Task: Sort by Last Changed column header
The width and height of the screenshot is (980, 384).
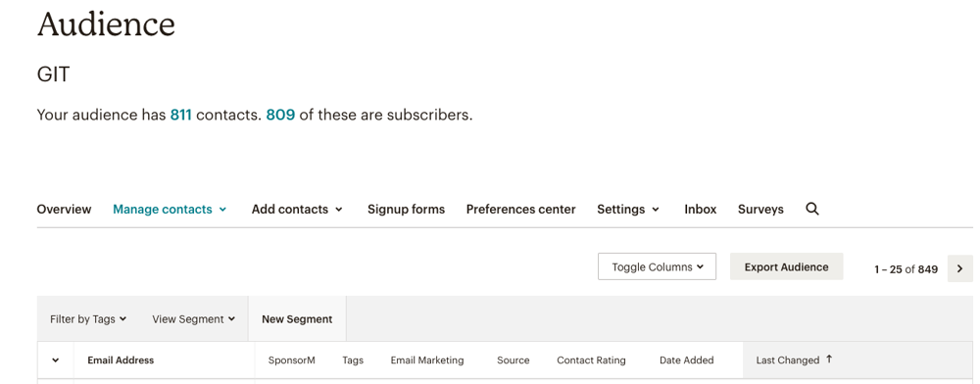Action: click(794, 360)
